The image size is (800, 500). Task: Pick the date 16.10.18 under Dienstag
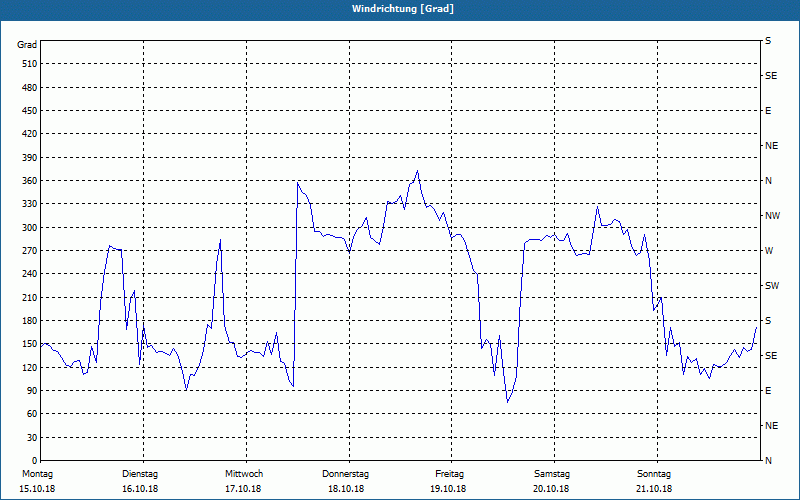(140, 489)
